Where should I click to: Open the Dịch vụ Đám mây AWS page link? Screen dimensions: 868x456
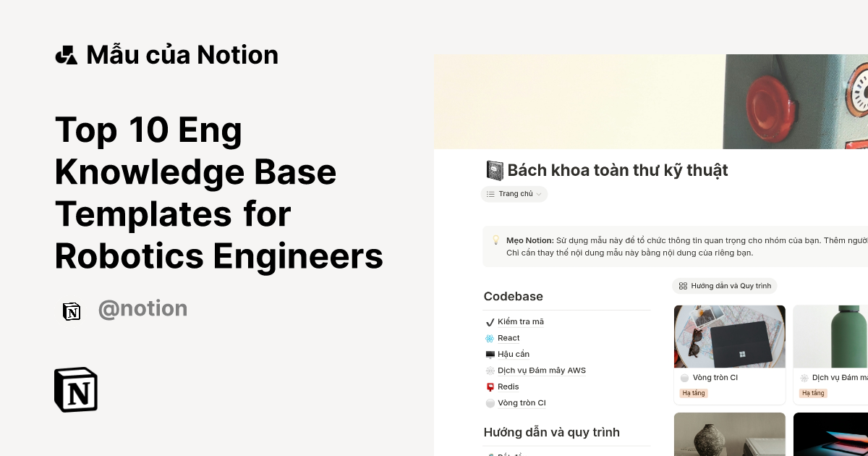point(541,371)
